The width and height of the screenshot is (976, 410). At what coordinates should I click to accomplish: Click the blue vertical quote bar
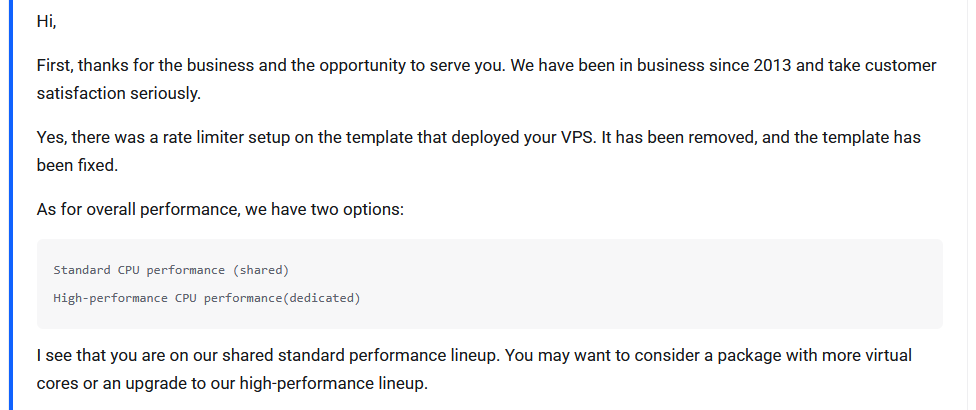point(11,205)
